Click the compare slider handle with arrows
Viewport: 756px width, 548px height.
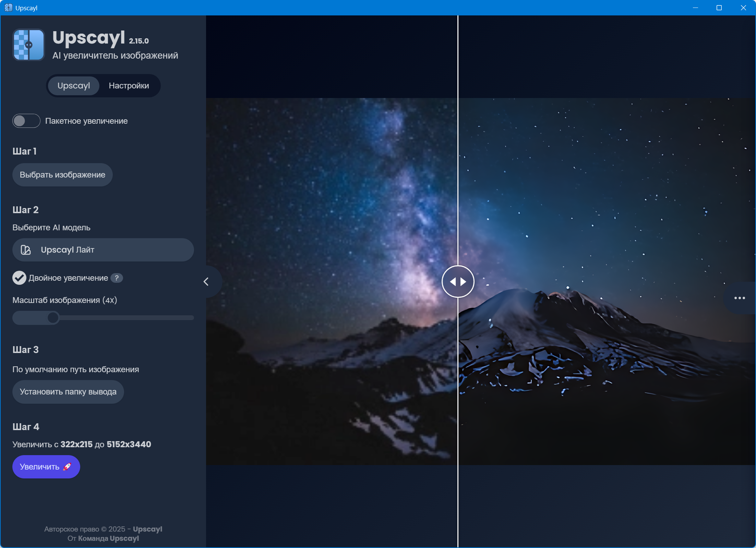(x=458, y=282)
